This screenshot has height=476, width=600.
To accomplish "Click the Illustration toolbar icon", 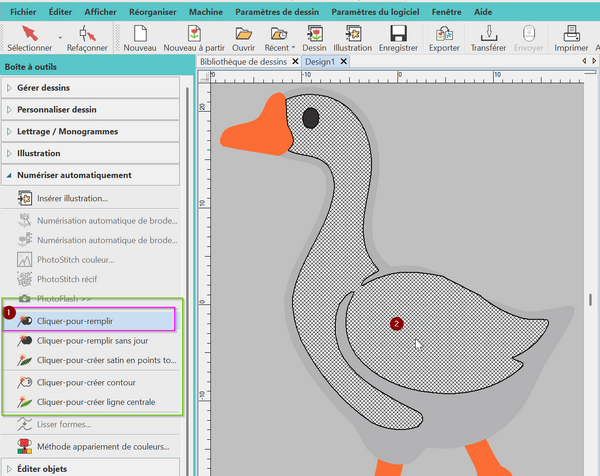I will click(352, 37).
